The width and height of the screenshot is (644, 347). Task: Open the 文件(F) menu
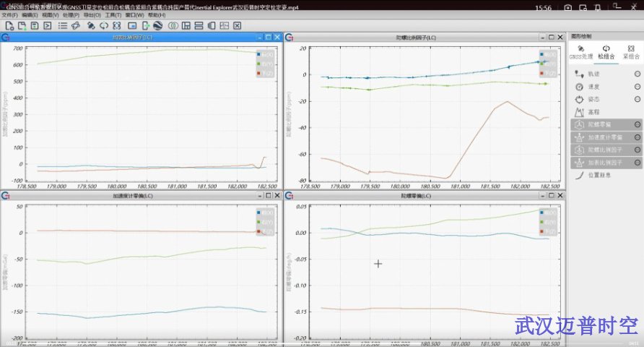coord(9,15)
